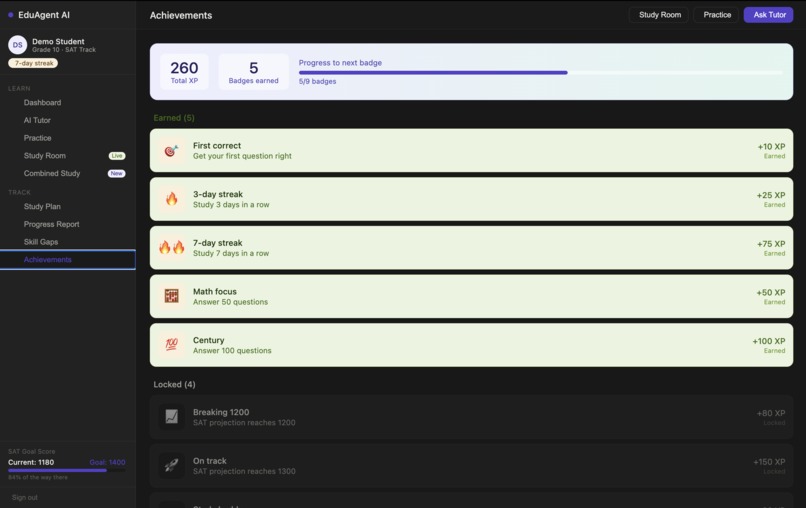Click the Live badge beside Study Room
The height and width of the screenshot is (508, 806).
pos(117,156)
